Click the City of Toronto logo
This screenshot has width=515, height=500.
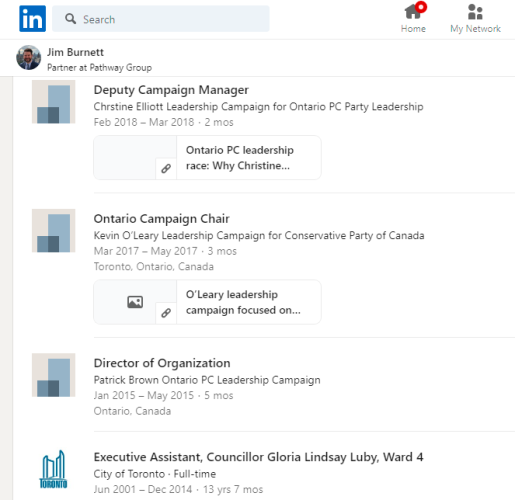(x=53, y=469)
